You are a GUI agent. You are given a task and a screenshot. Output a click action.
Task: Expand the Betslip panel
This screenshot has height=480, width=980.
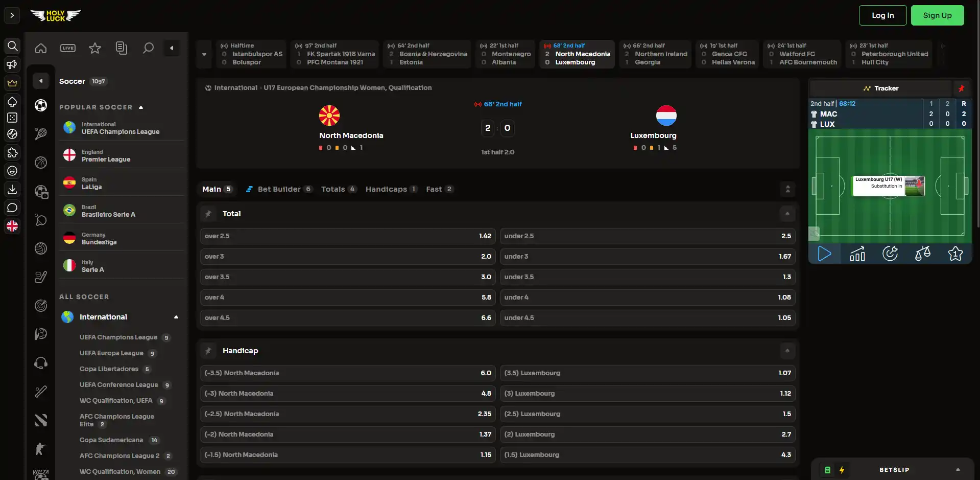[x=958, y=470]
